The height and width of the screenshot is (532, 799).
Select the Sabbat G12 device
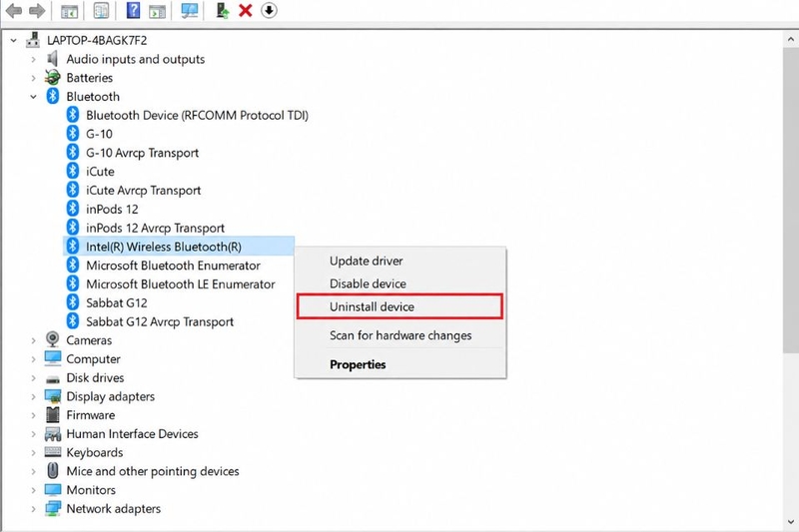[x=116, y=302]
